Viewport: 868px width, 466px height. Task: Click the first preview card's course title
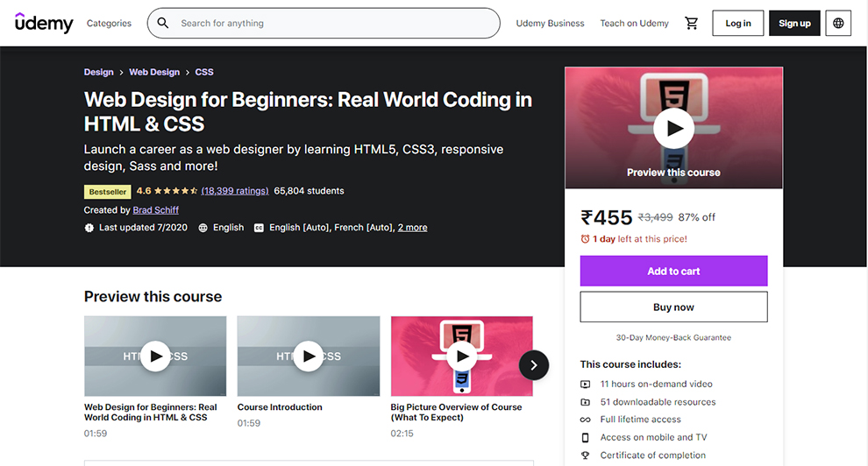(150, 413)
